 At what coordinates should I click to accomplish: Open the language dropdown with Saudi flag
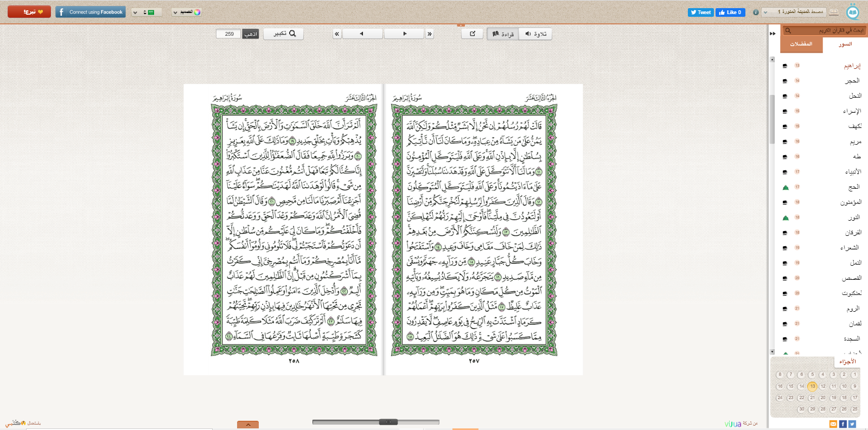tap(146, 12)
